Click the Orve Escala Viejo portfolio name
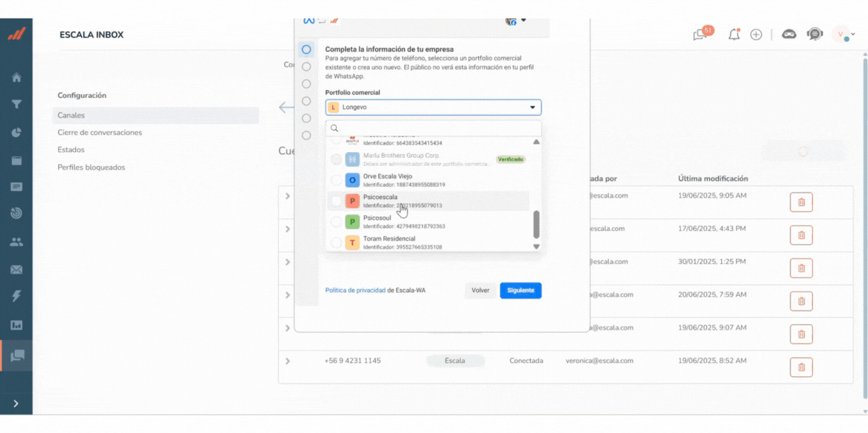The image size is (868, 433). click(388, 176)
